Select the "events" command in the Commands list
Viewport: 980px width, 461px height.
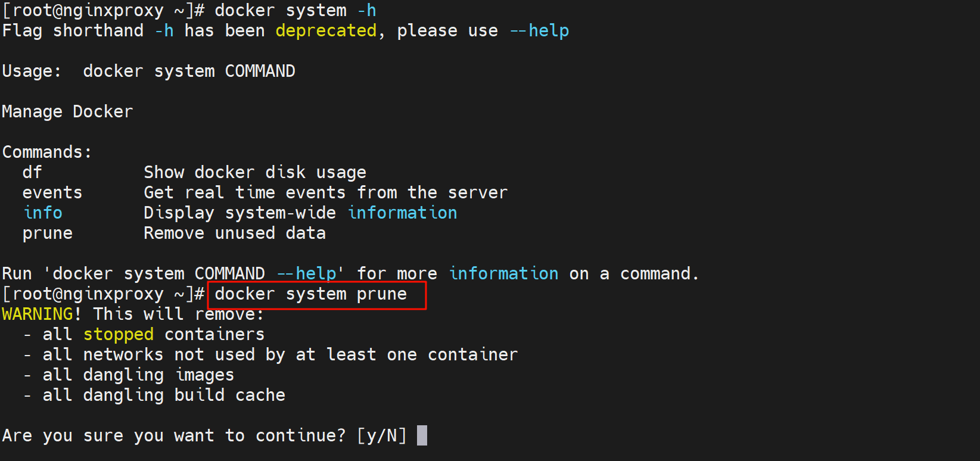(52, 193)
